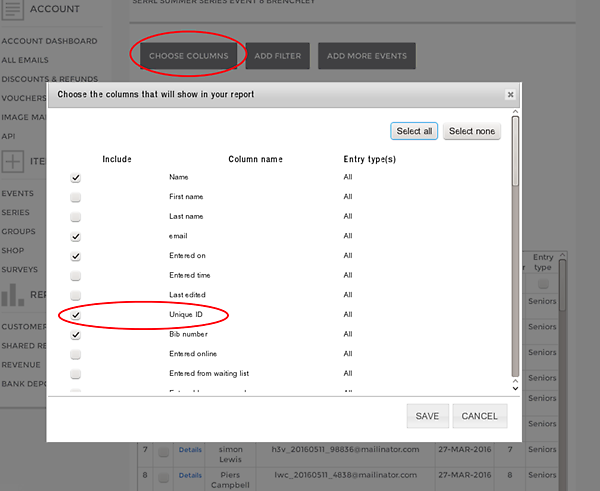The image size is (600, 491).
Task: Click the 'Include' column header
Action: (117, 159)
